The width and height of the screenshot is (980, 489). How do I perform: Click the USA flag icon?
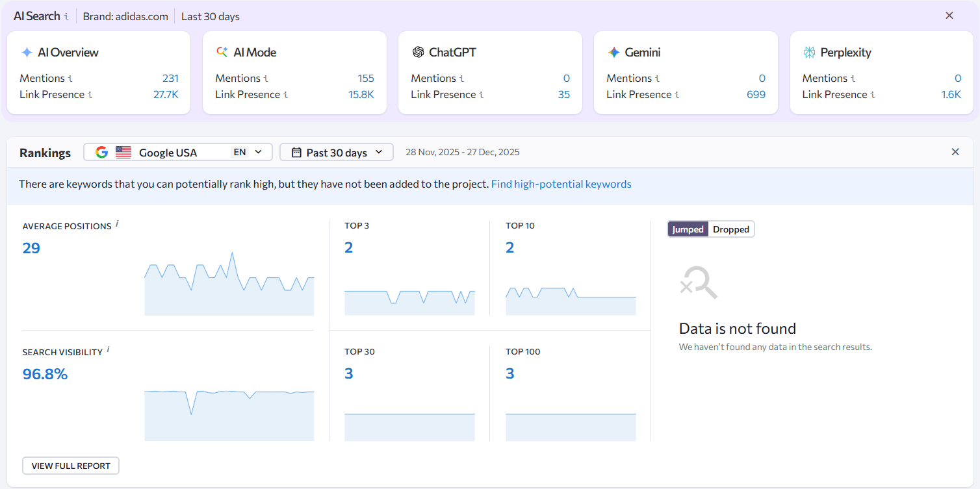point(123,152)
